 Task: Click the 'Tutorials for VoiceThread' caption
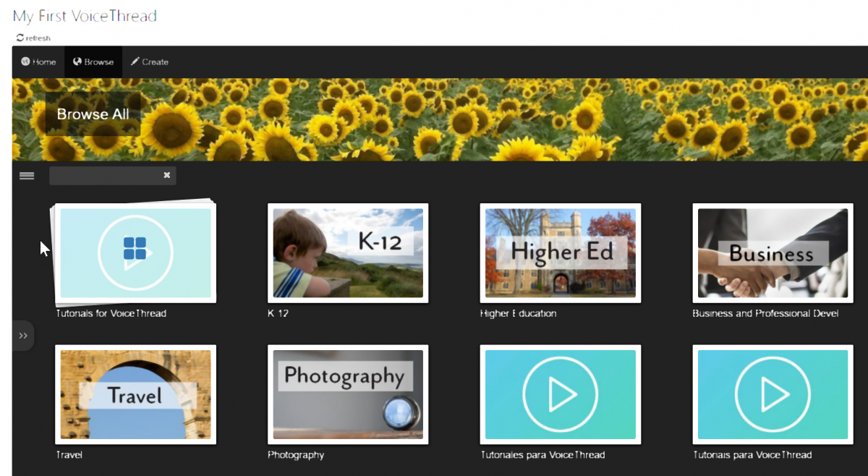[111, 313]
